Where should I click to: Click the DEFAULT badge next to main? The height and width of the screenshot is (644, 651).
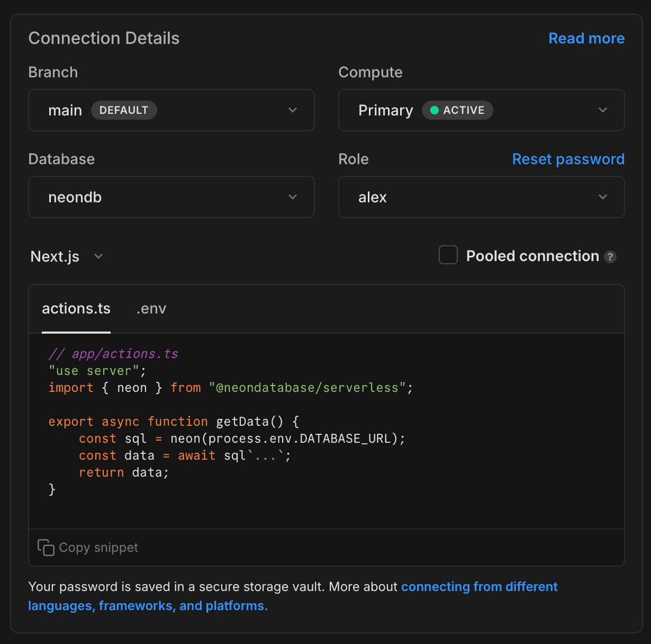pos(124,110)
